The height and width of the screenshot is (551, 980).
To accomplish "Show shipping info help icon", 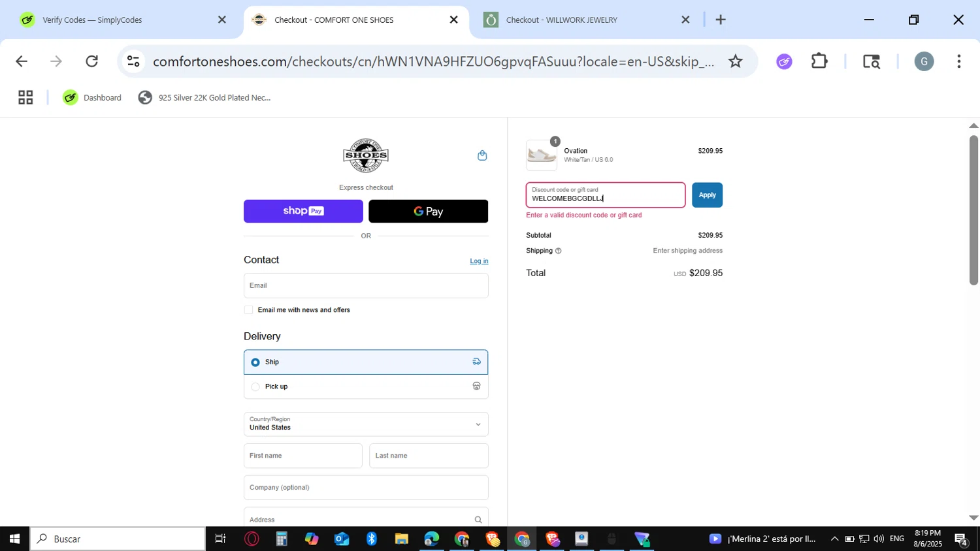I will coord(558,251).
